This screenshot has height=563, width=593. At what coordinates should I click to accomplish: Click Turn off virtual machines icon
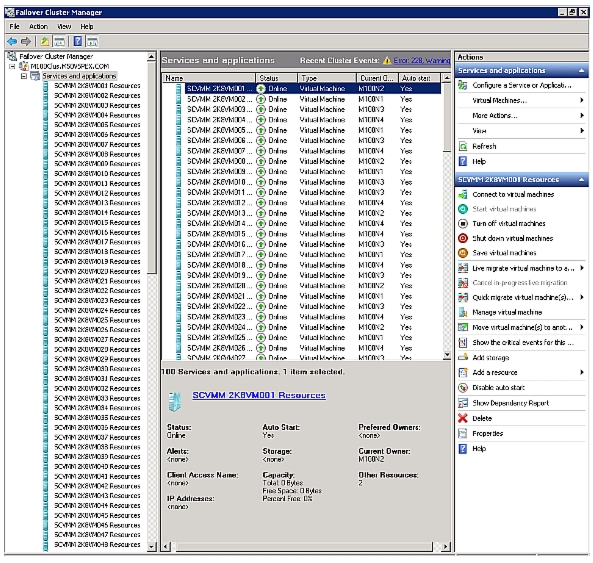click(x=463, y=224)
